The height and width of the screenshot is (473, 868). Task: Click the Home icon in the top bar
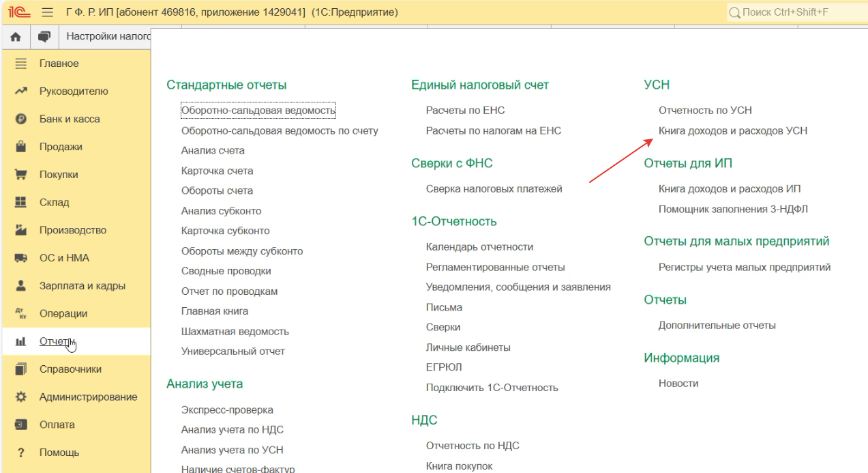[x=16, y=37]
